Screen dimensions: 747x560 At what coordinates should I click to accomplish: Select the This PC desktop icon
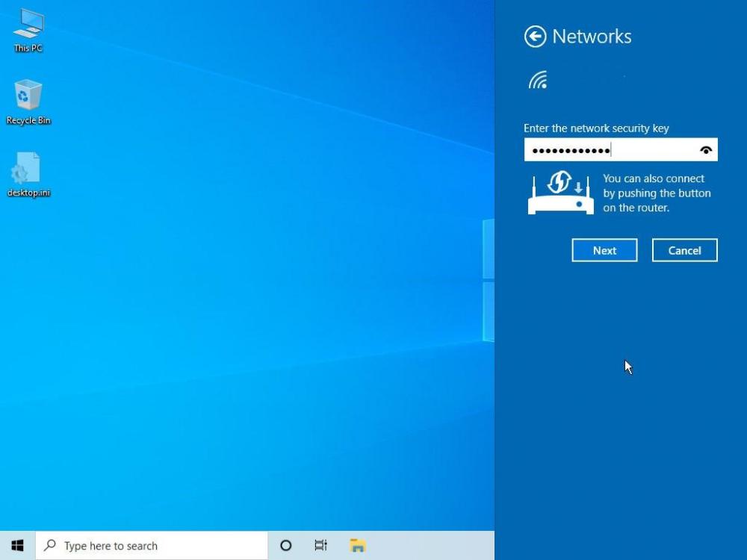[28, 30]
